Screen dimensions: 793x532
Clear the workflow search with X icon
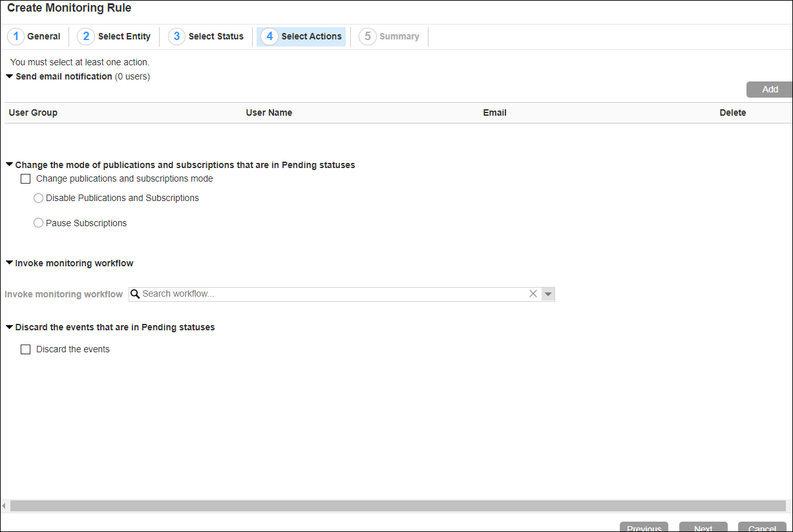pyautogui.click(x=533, y=294)
